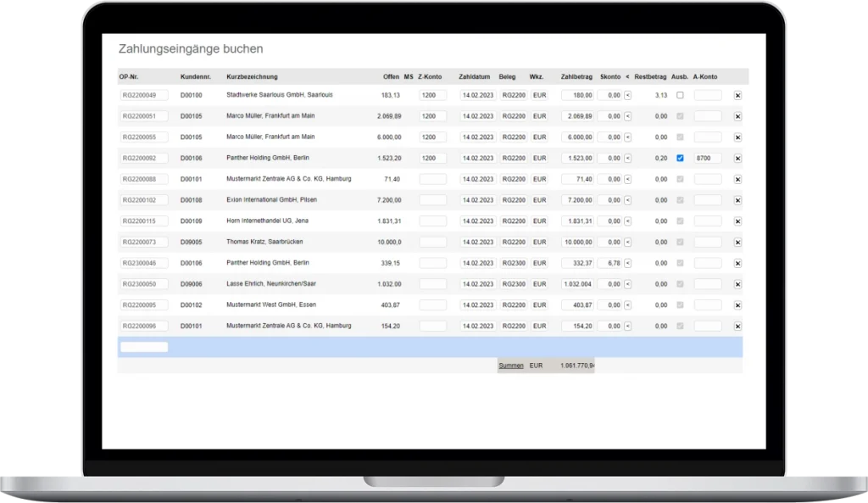Image resolution: width=868 pixels, height=503 pixels.
Task: Uncheck the Ausb. checkbox for Panther Holding RG2200092
Action: (680, 158)
